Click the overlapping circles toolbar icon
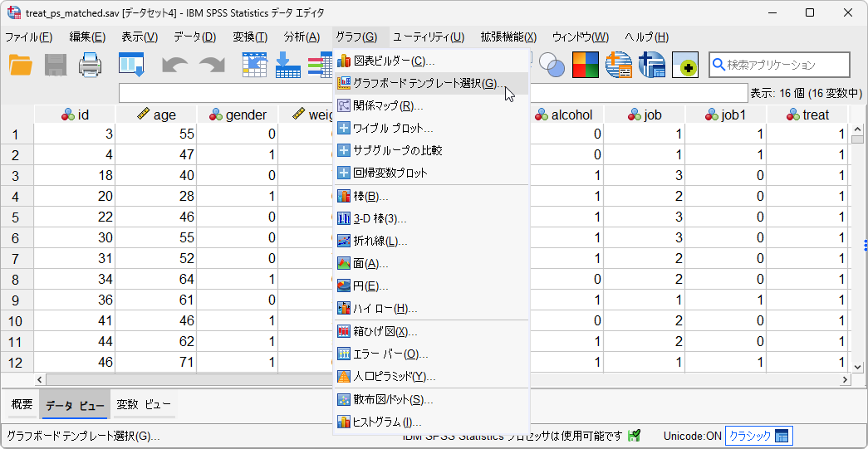Viewport: 868px width, 449px height. pos(552,66)
